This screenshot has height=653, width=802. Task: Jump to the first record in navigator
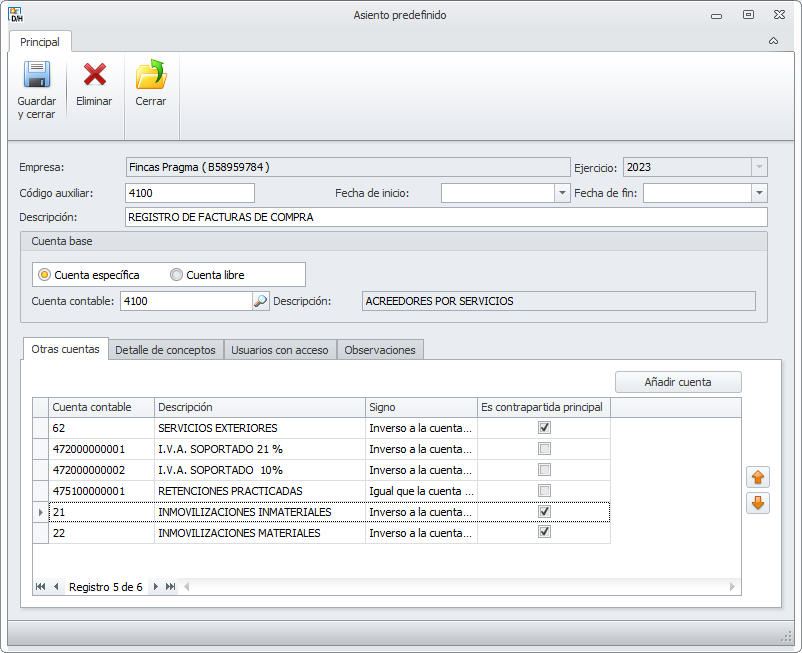click(x=41, y=587)
